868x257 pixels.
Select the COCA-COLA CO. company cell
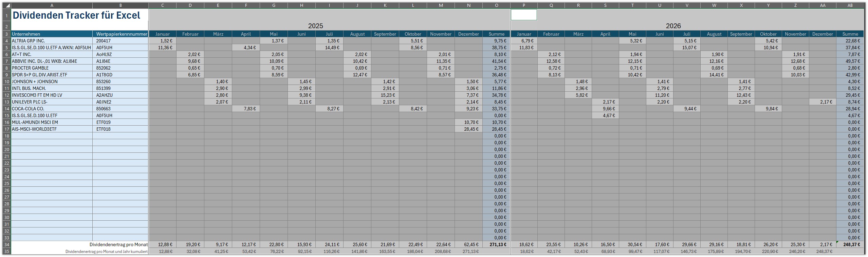click(52, 109)
